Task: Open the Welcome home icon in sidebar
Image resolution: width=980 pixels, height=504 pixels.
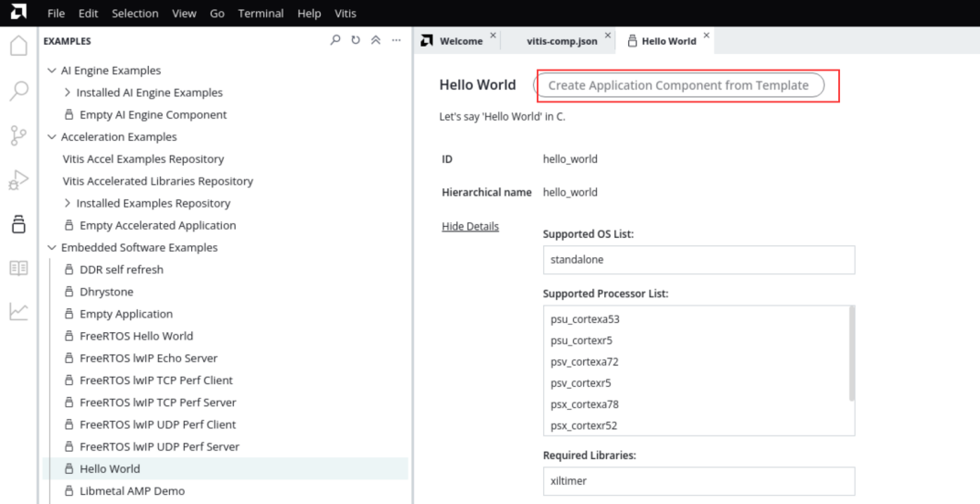Action: 19,46
